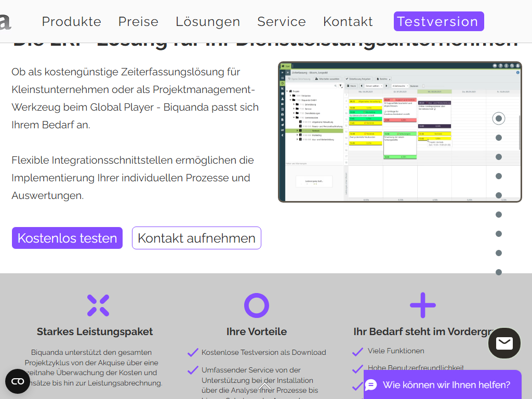Viewport: 532px width, 399px height.
Task: Click the text Kostenlose Testversion als Download
Action: pos(263,352)
